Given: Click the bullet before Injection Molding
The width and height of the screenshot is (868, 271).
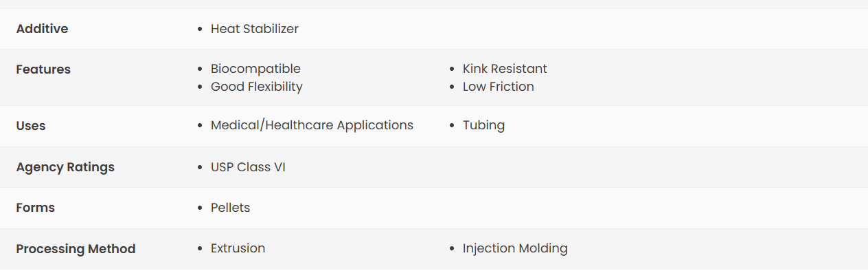Looking at the screenshot, I should click(452, 249).
